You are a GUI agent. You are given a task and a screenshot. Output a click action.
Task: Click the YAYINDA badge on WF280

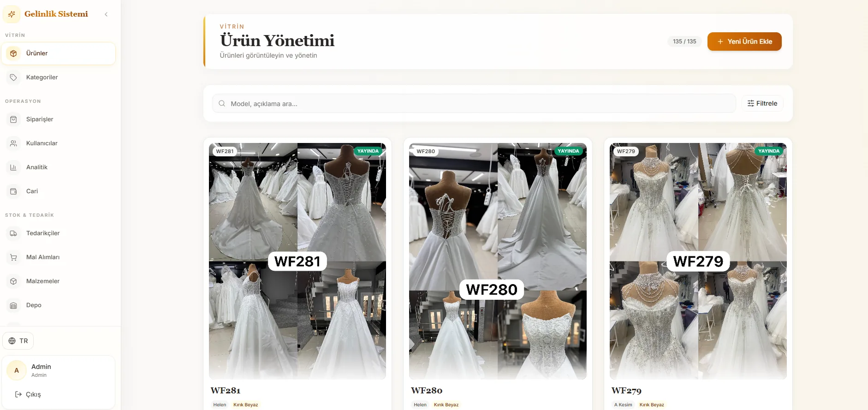568,151
